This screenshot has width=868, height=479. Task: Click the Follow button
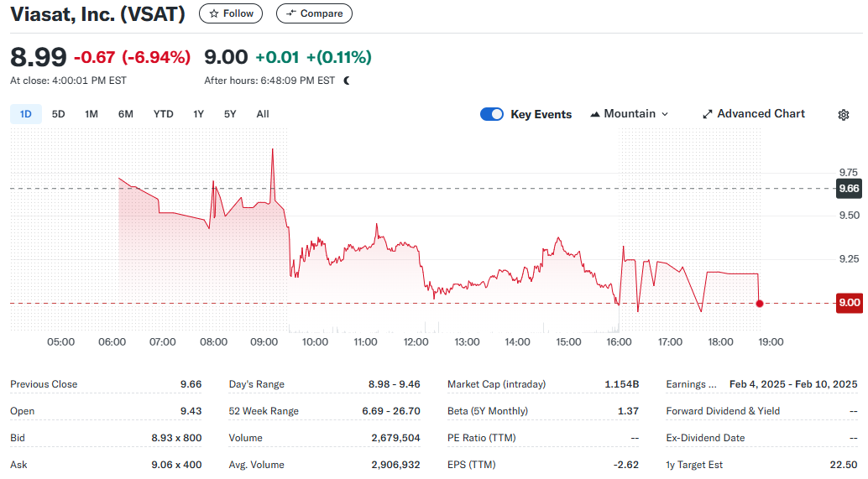[231, 13]
